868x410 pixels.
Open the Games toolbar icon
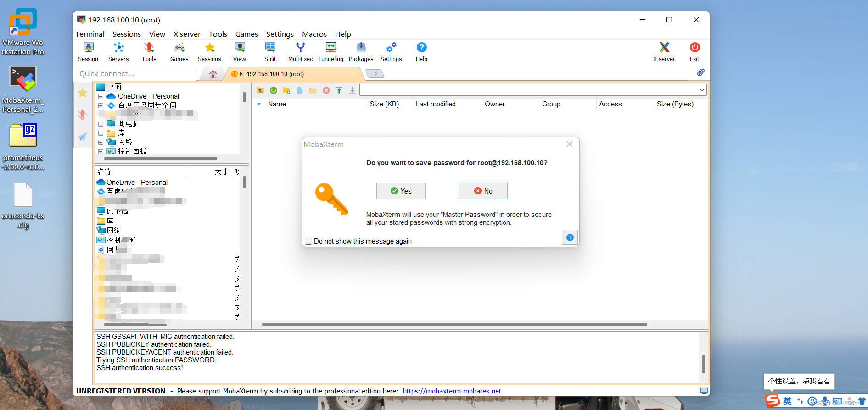point(179,52)
